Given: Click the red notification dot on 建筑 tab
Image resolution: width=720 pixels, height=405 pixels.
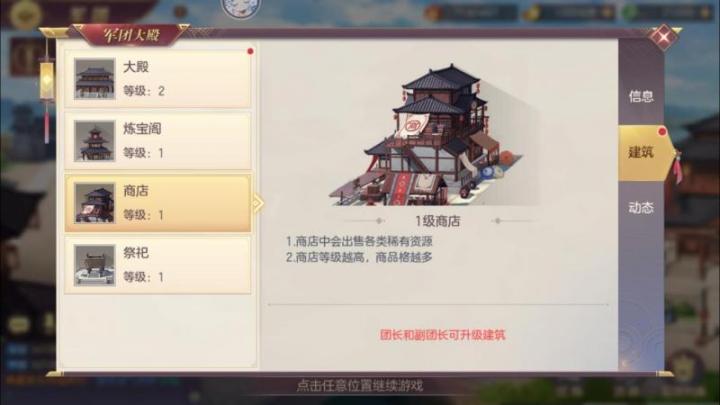Looking at the screenshot, I should pyautogui.click(x=662, y=132).
